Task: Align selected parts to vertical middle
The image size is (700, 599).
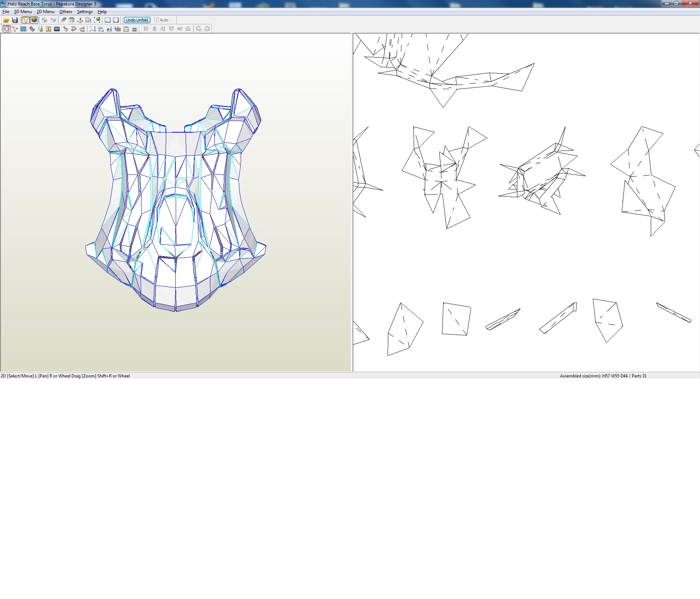Action: 180,29
